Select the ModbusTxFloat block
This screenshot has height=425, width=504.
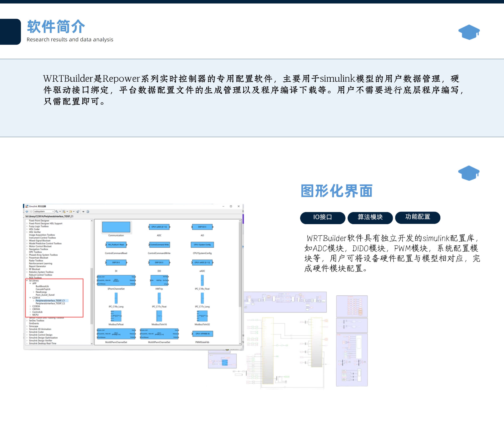click(116, 316)
